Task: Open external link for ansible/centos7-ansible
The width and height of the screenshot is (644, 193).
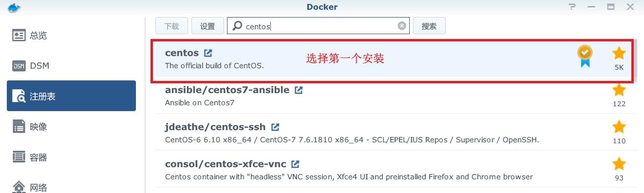Action: pos(299,90)
